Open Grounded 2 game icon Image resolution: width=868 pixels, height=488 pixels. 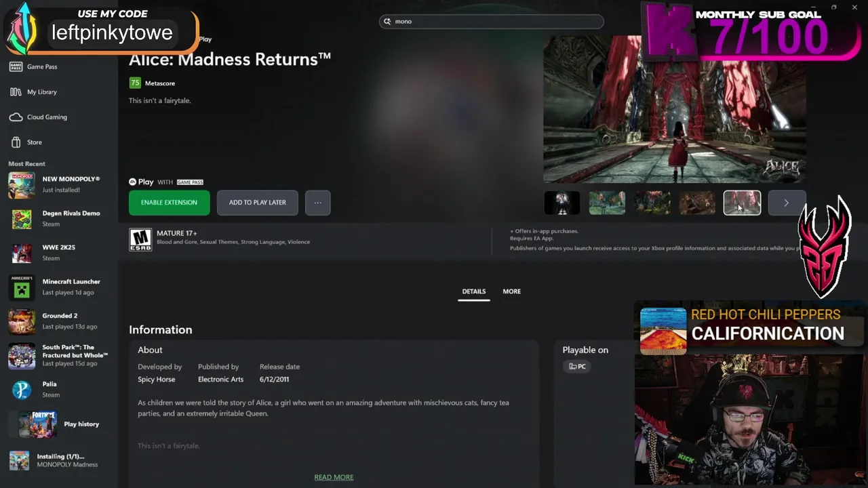(x=22, y=321)
